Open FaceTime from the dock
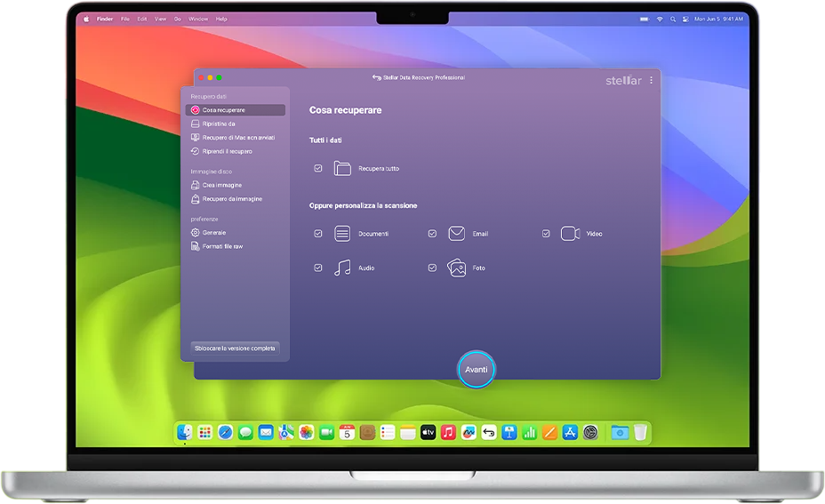 coord(327,433)
